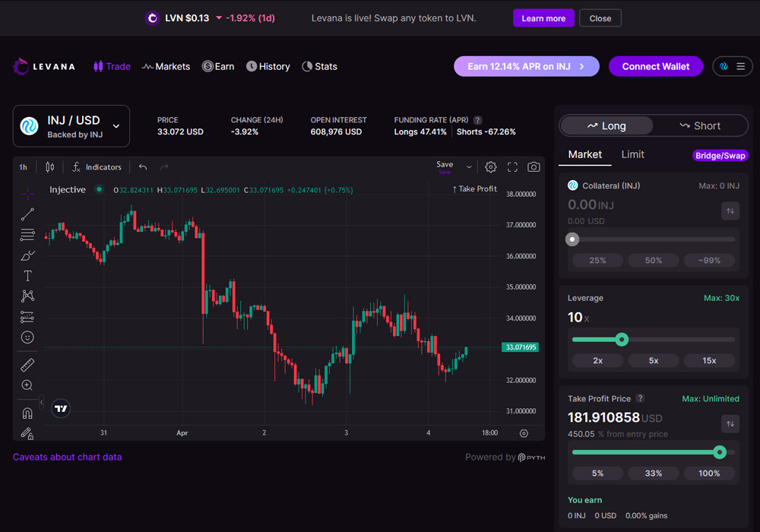The height and width of the screenshot is (532, 760).
Task: Show the Take Profit Price help tooltip
Action: [x=640, y=398]
